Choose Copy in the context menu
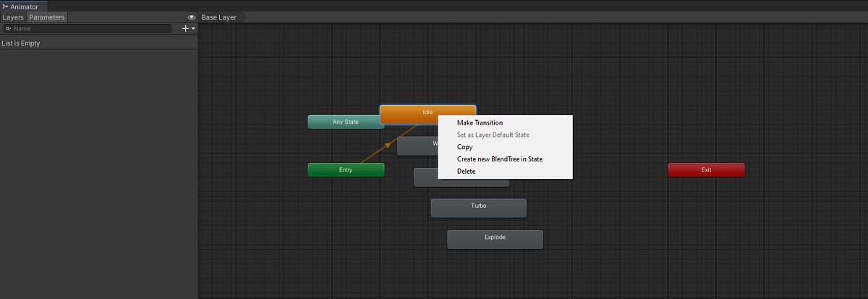This screenshot has height=299, width=868. (x=464, y=147)
